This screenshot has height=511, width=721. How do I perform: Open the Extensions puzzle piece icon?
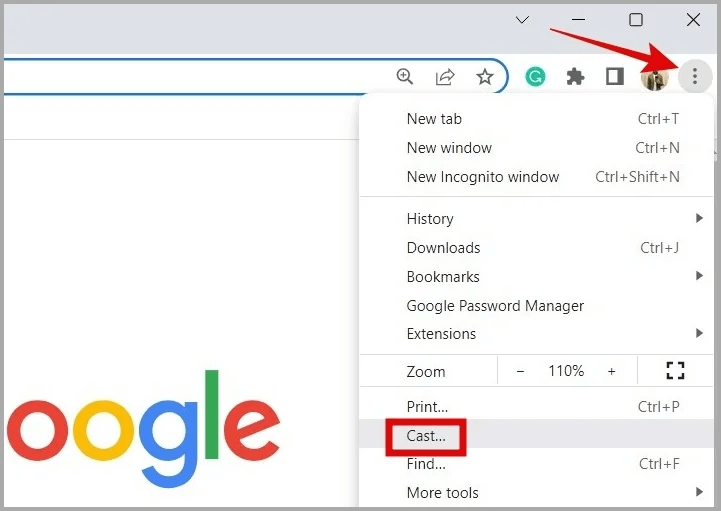point(575,76)
